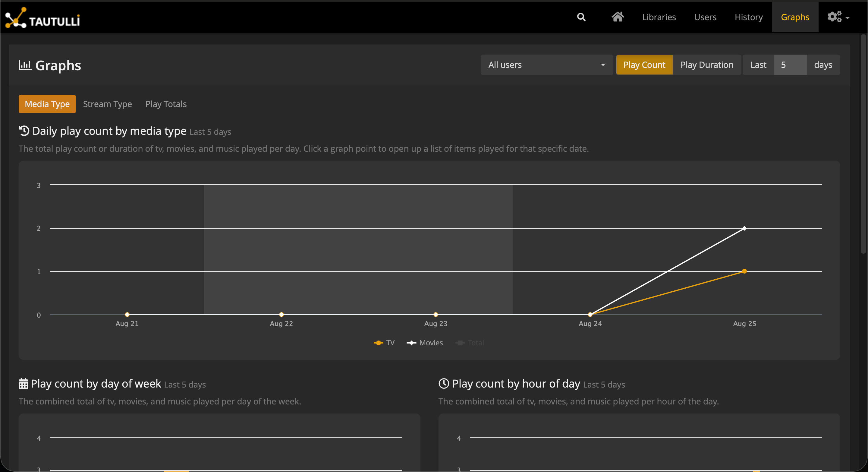The image size is (868, 472).
Task: Click the history icon beside Daily play count
Action: point(24,131)
